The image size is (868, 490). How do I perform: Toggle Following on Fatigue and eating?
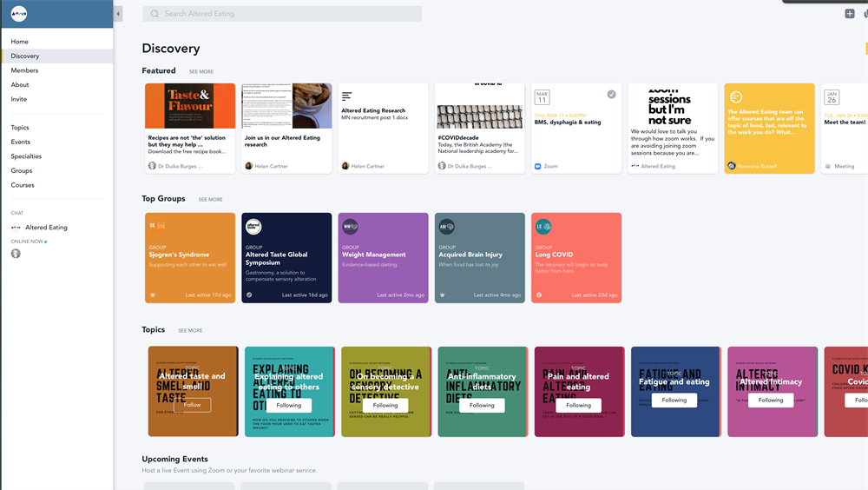pyautogui.click(x=674, y=400)
